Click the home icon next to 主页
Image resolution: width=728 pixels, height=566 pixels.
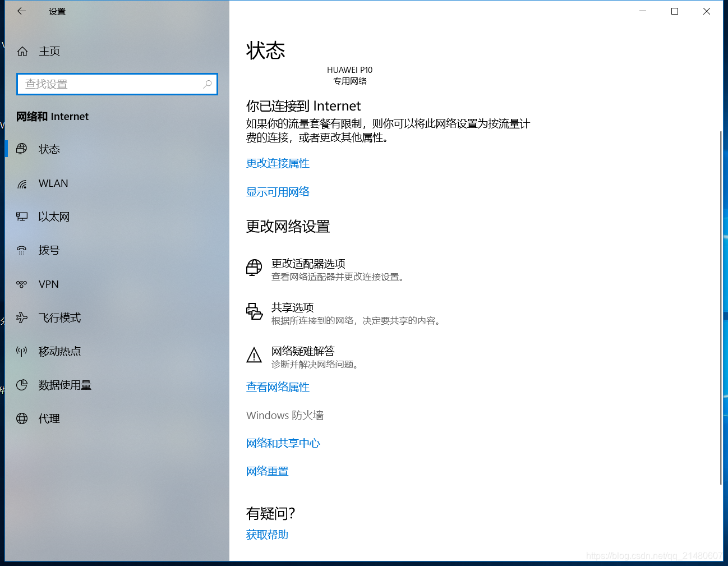coord(22,50)
